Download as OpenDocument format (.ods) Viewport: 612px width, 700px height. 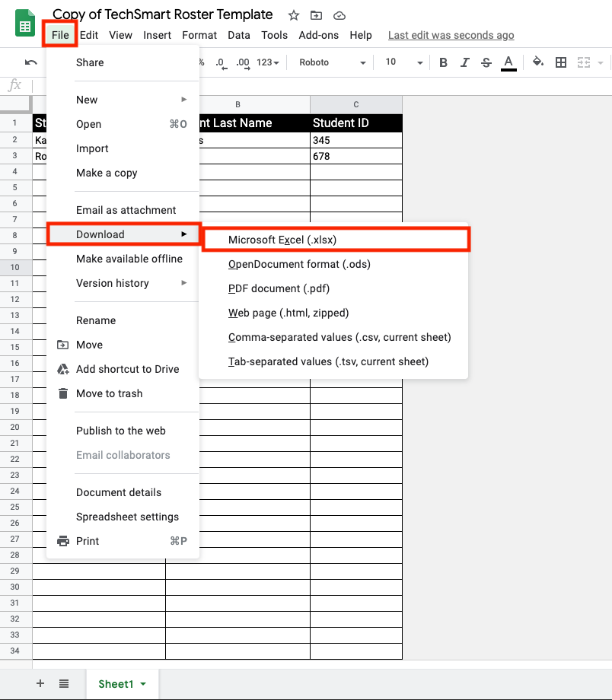(333, 264)
